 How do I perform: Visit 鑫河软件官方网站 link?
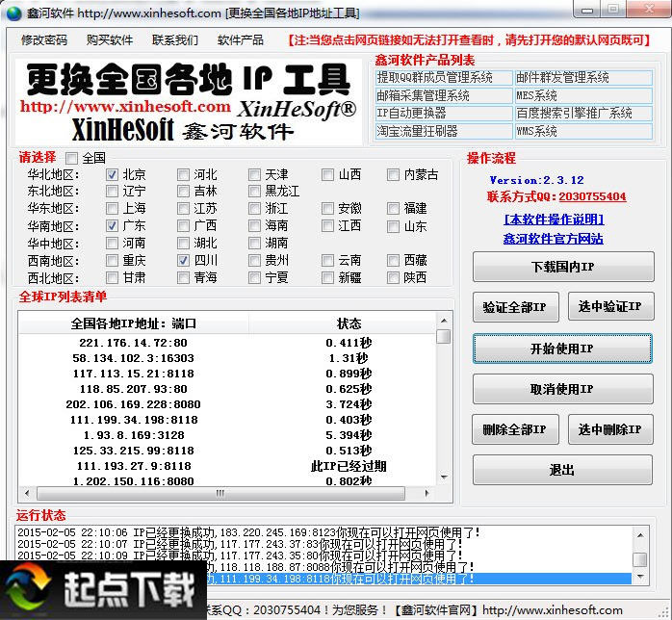pos(554,238)
